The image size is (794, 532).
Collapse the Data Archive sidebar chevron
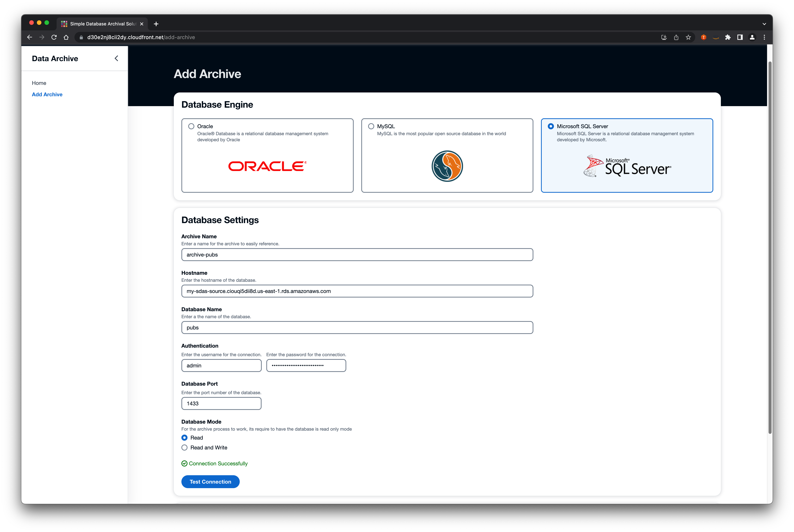pyautogui.click(x=116, y=58)
